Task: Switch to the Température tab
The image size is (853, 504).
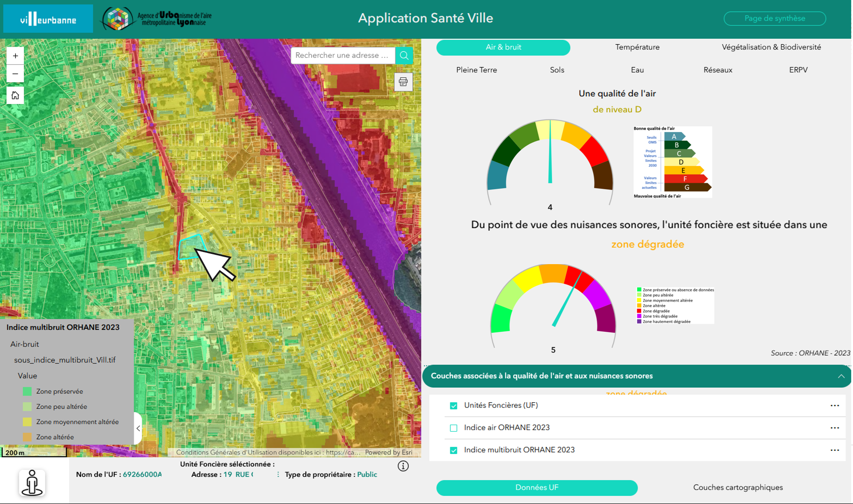Action: (637, 47)
